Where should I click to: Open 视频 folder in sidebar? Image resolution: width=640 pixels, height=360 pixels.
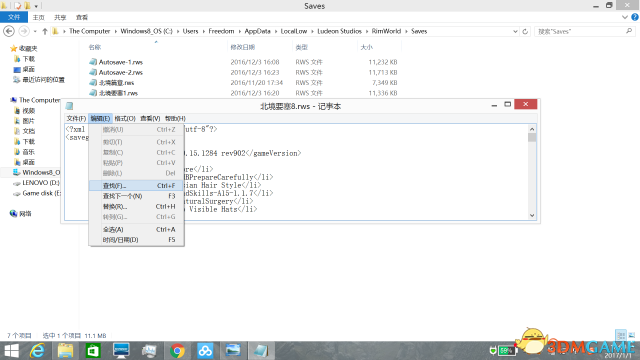[x=24, y=111]
